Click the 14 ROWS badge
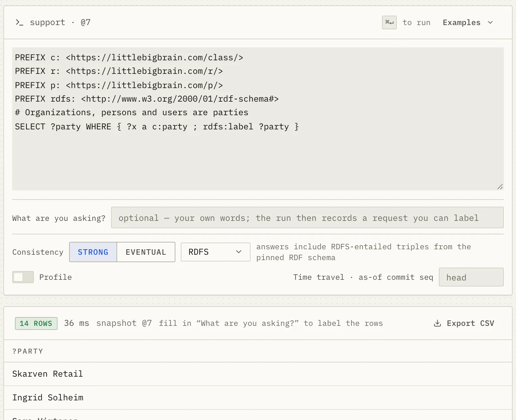The width and height of the screenshot is (516, 420). (36, 323)
